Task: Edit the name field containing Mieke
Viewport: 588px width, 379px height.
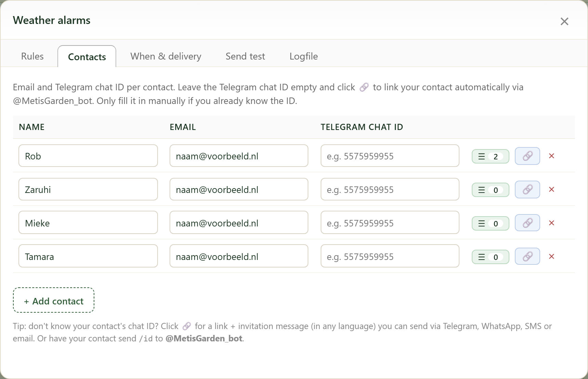Action: (88, 223)
